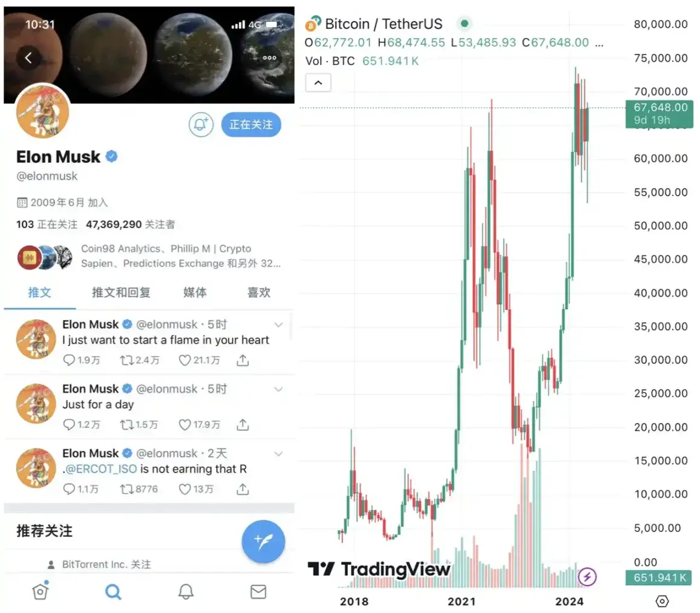Retweet the 'Just for a day' tweet
This screenshot has width=700, height=613.
pos(127,425)
